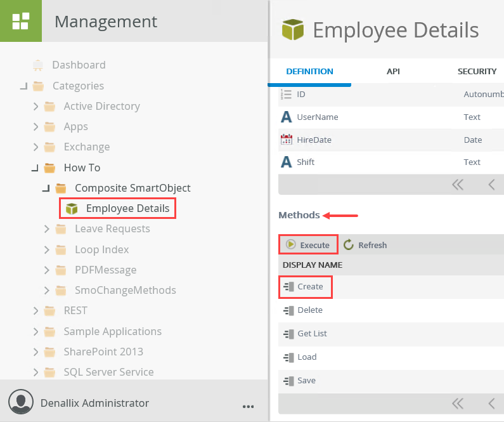Switch to the API tab

coord(393,72)
